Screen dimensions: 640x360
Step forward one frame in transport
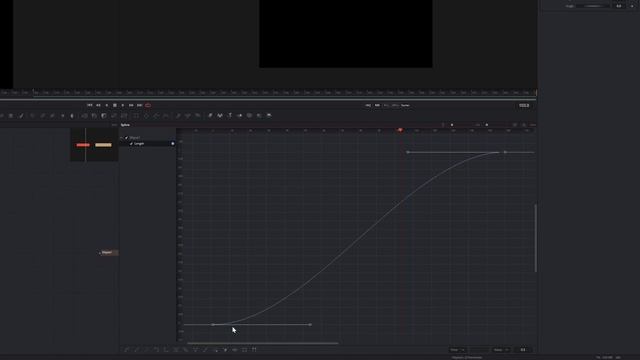click(131, 105)
